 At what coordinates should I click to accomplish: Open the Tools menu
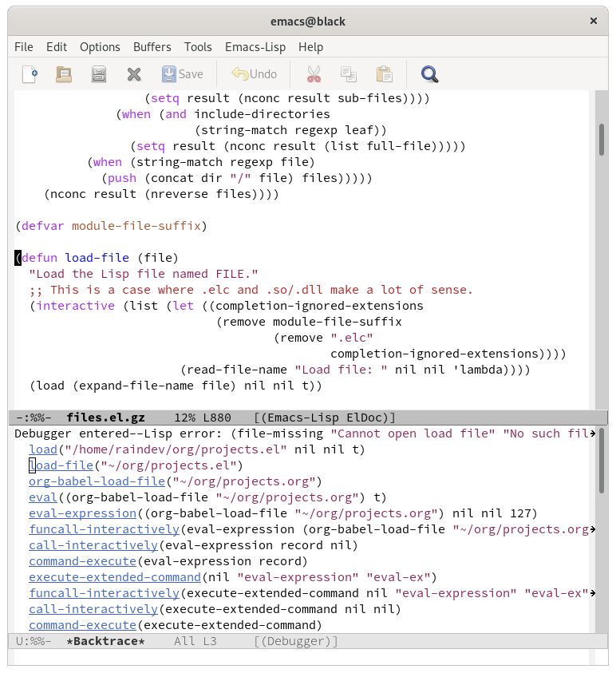click(198, 47)
